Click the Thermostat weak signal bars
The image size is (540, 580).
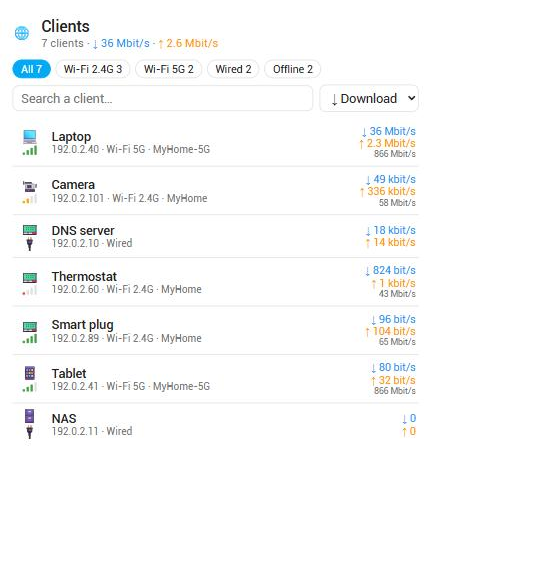tap(30, 291)
